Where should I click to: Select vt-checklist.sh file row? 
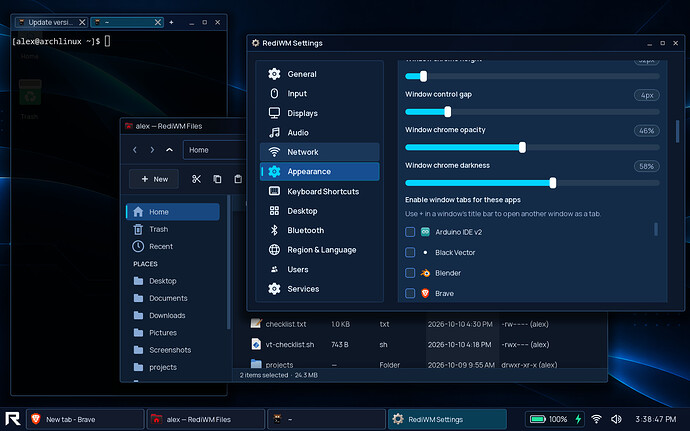click(420, 344)
